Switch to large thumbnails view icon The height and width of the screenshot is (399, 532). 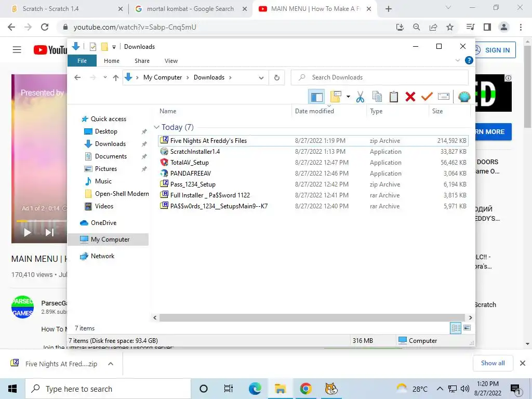(467, 328)
